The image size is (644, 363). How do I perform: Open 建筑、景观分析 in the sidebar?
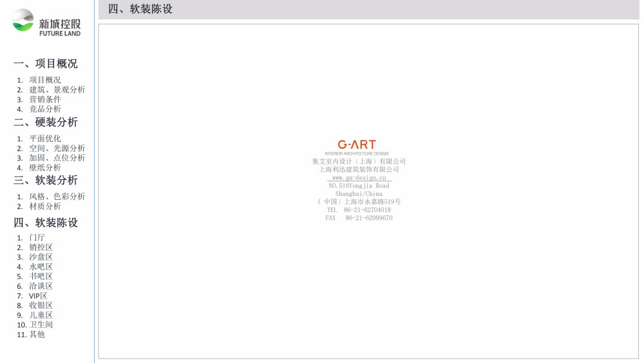[57, 90]
